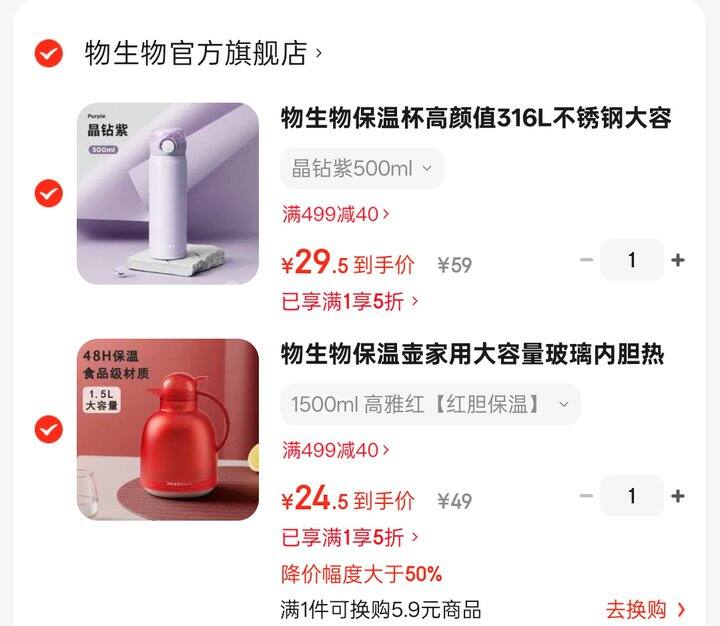
Task: Increase the thermos cup quantity with plus
Action: (678, 260)
